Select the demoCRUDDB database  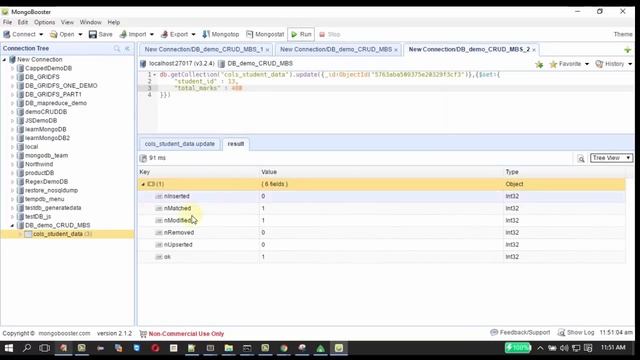click(x=46, y=112)
